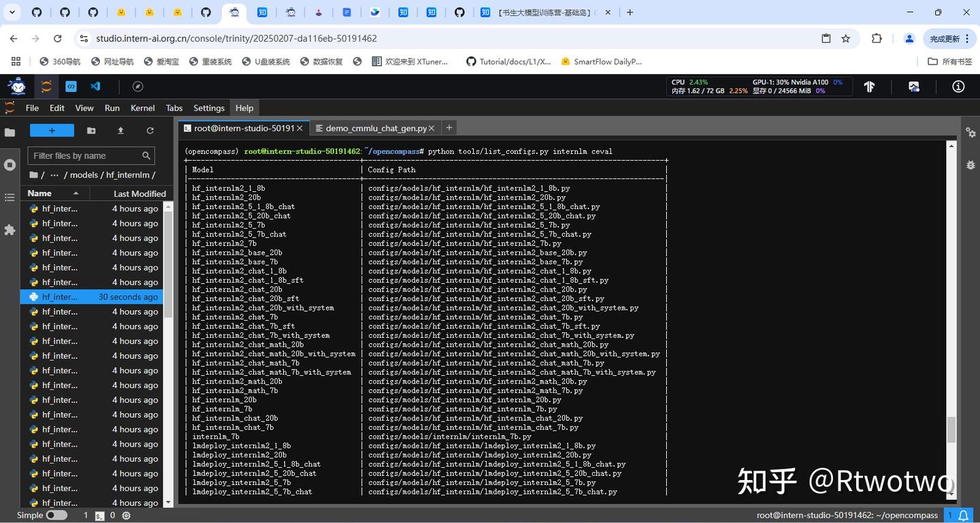Navigate to models folder in breadcrumb

84,175
